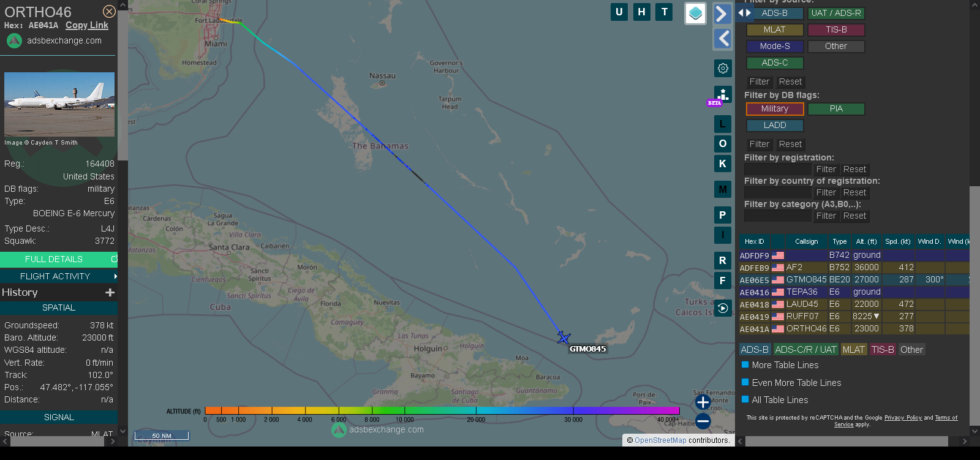Click the adsbexchange logo in info panel
This screenshot has width=980, height=460.
[14, 41]
